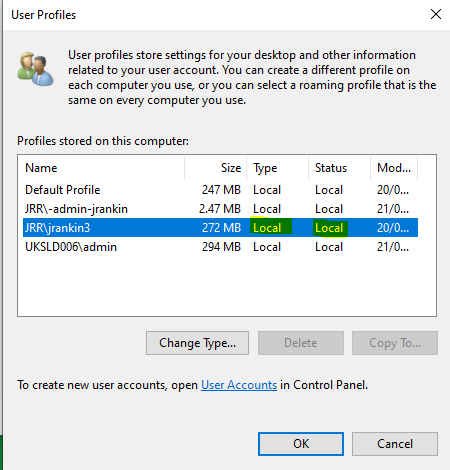Cancel the User Profiles dialog
This screenshot has height=470, width=450.
(x=395, y=444)
